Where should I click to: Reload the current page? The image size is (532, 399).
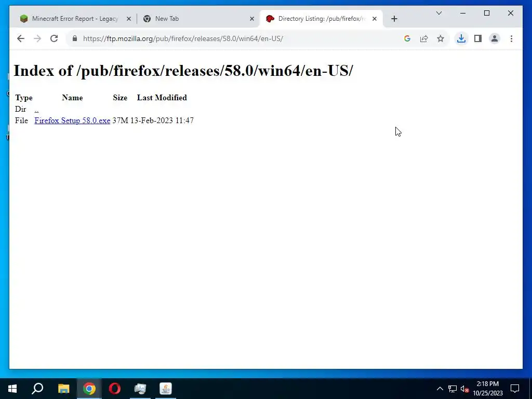click(54, 38)
